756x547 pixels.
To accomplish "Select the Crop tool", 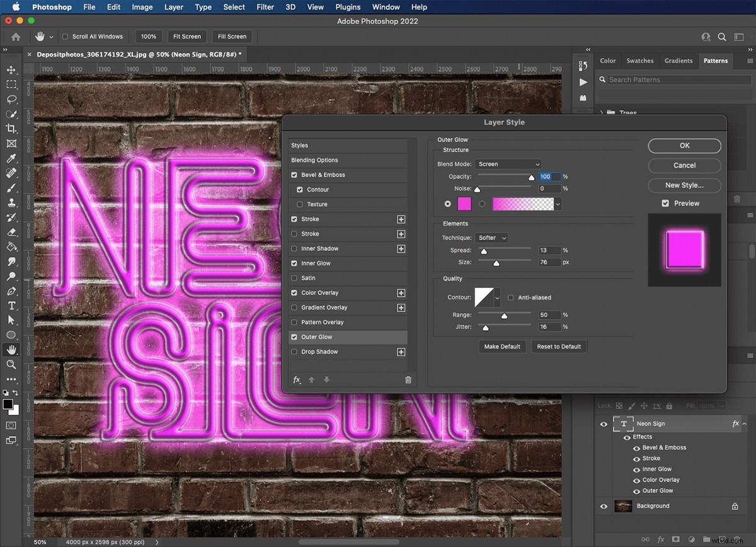I will (11, 129).
